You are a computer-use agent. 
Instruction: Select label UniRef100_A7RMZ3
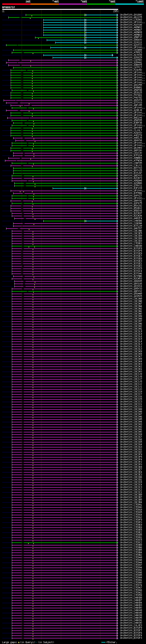(x=131, y=53)
